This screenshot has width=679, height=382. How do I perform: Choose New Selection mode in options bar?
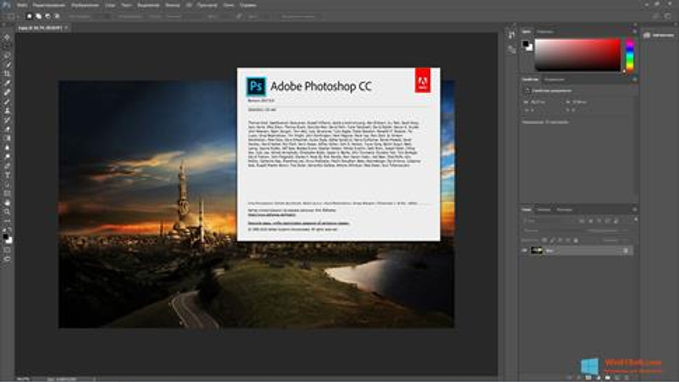[29, 16]
